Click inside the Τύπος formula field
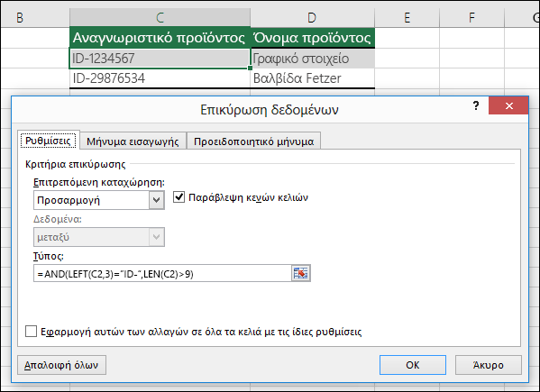This screenshot has width=540, height=392. point(162,274)
